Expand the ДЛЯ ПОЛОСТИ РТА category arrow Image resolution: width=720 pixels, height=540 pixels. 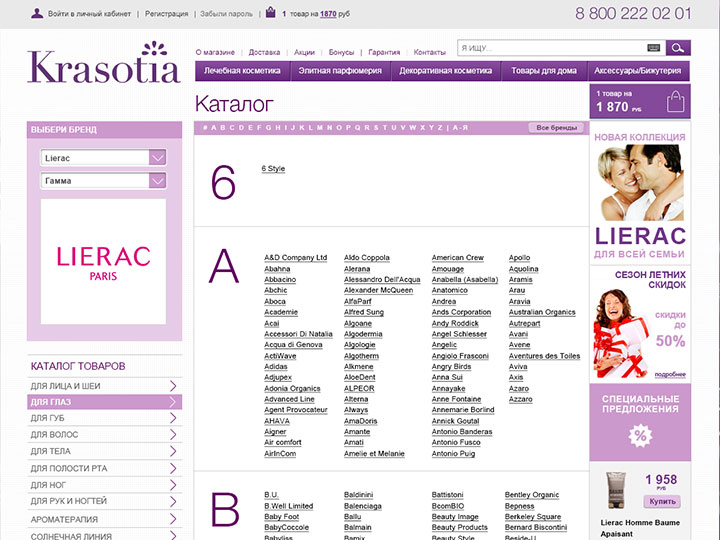pos(173,468)
